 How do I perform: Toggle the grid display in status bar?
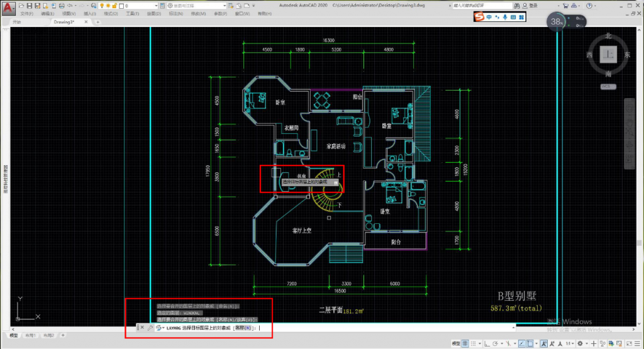465,343
